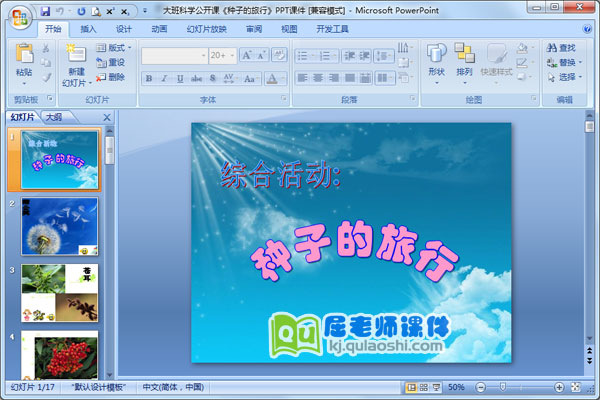
Task: Click the zoom slider handle
Action: click(503, 387)
